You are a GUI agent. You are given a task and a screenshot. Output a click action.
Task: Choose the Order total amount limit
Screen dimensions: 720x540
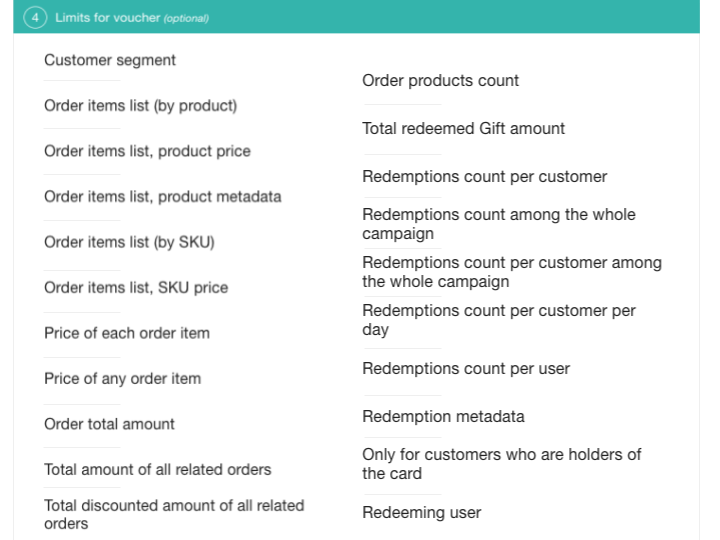(x=109, y=424)
